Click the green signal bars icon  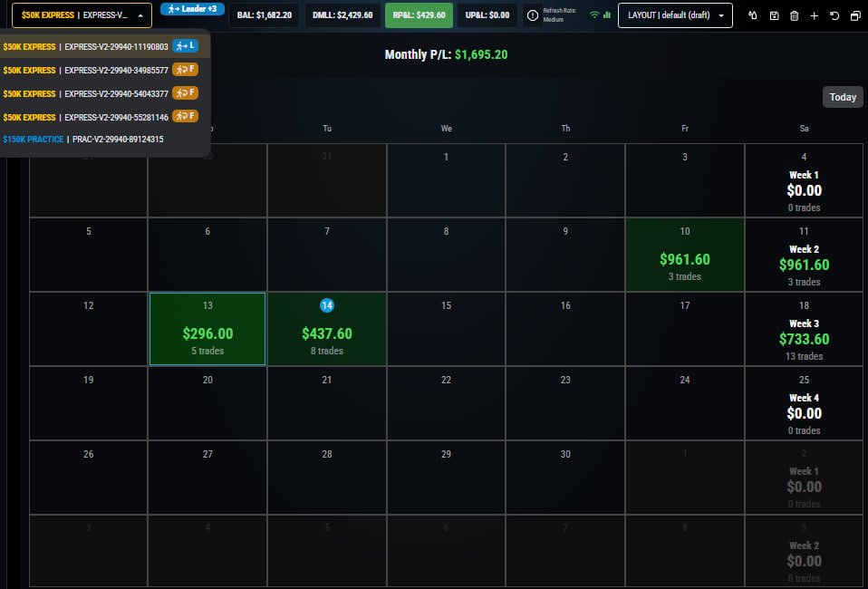[607, 14]
